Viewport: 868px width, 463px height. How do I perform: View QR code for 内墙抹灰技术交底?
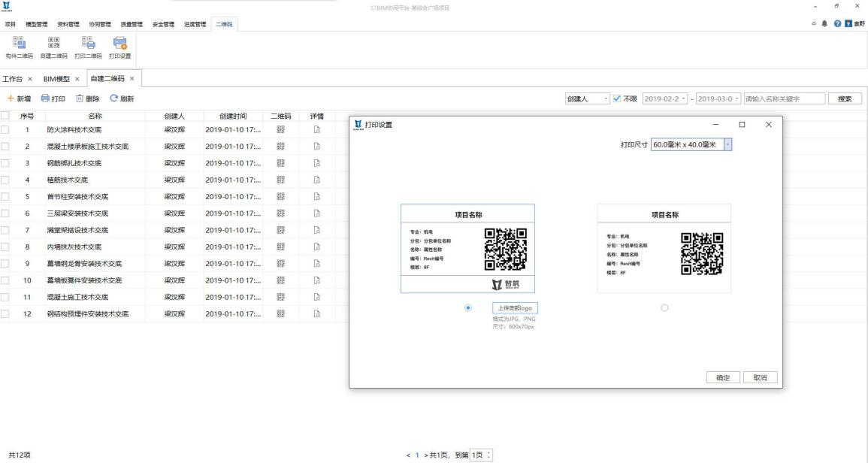pyautogui.click(x=280, y=247)
